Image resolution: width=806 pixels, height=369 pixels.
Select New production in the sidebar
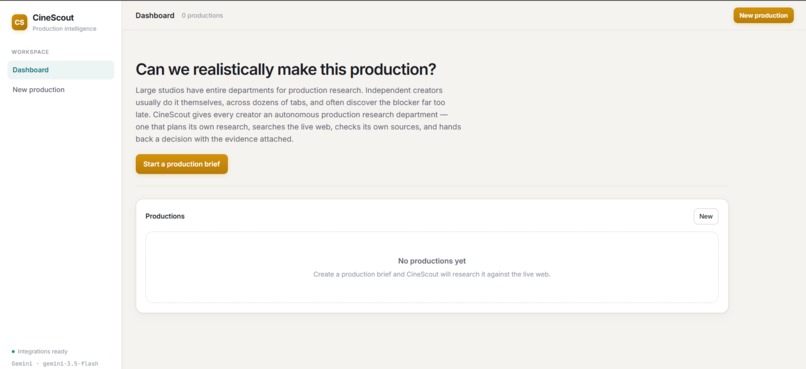coord(61,90)
